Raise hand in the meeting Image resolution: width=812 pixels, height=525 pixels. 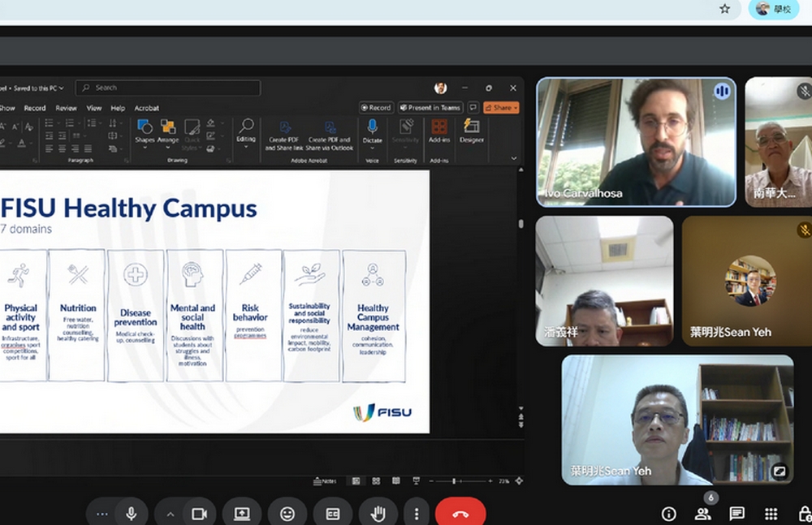[x=378, y=514]
